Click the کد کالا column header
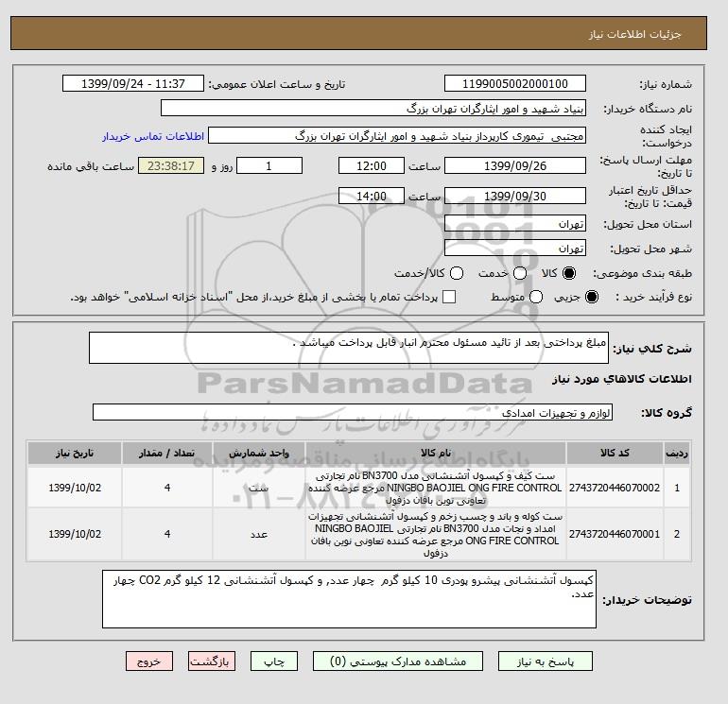 [x=615, y=453]
